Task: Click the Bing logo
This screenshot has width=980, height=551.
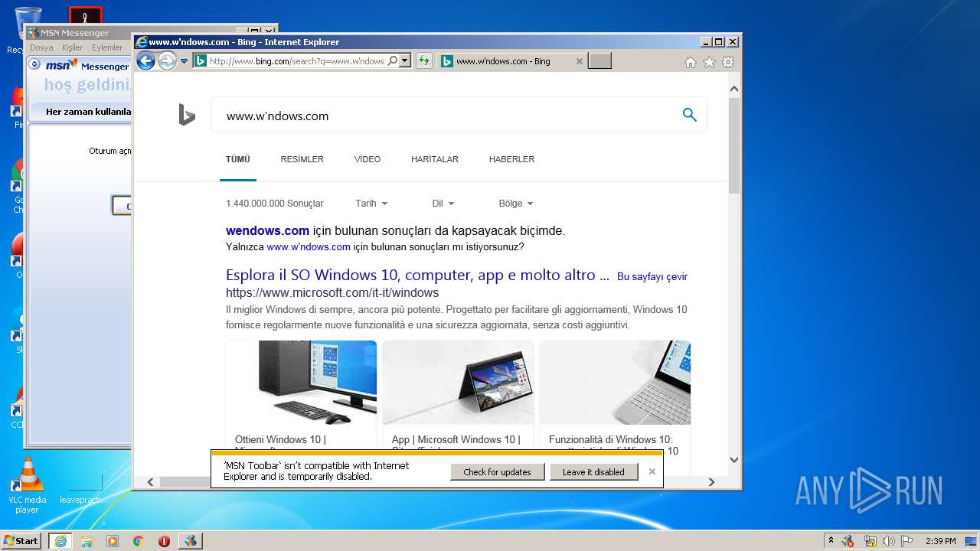Action: tap(187, 116)
